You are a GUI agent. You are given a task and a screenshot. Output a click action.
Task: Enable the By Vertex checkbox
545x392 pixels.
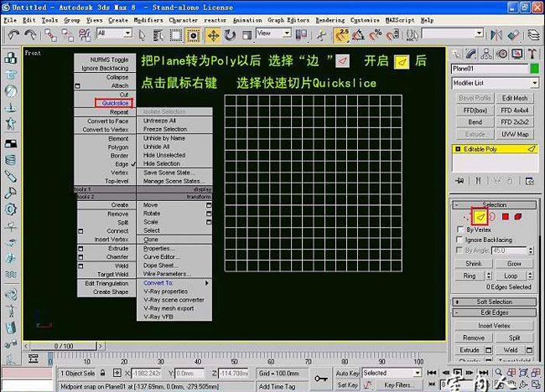tap(459, 230)
